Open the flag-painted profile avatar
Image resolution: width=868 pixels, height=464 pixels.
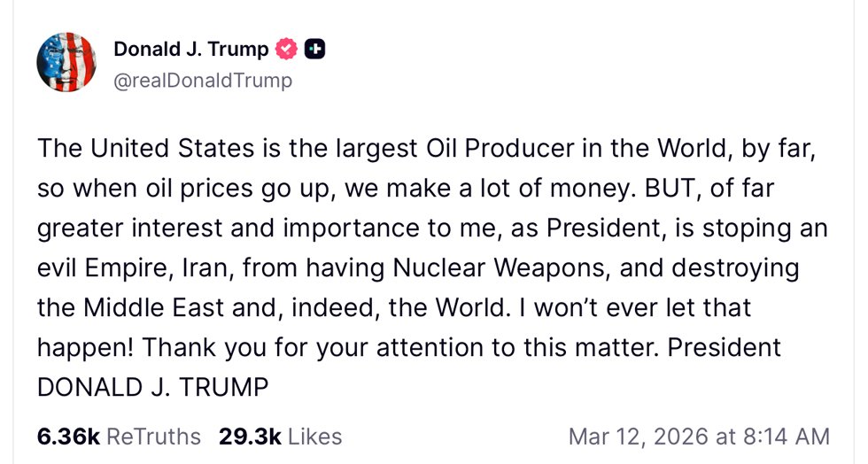pos(66,64)
